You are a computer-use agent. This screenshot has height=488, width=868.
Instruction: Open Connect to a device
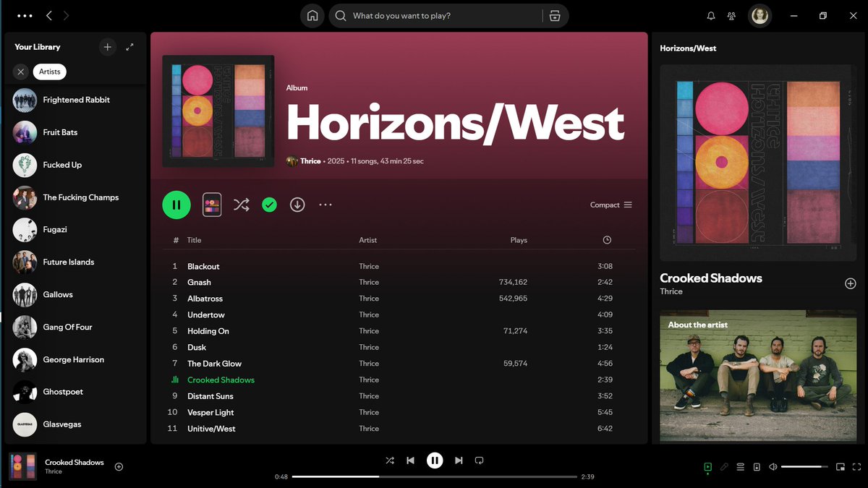point(757,467)
